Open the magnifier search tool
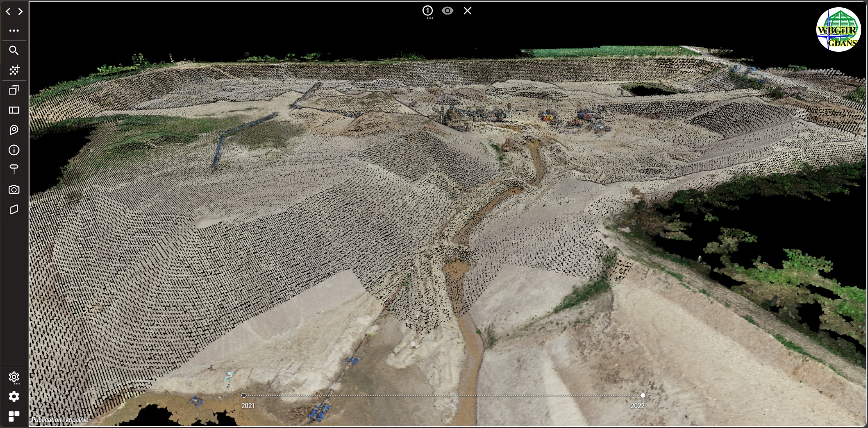The height and width of the screenshot is (428, 868). tap(14, 50)
